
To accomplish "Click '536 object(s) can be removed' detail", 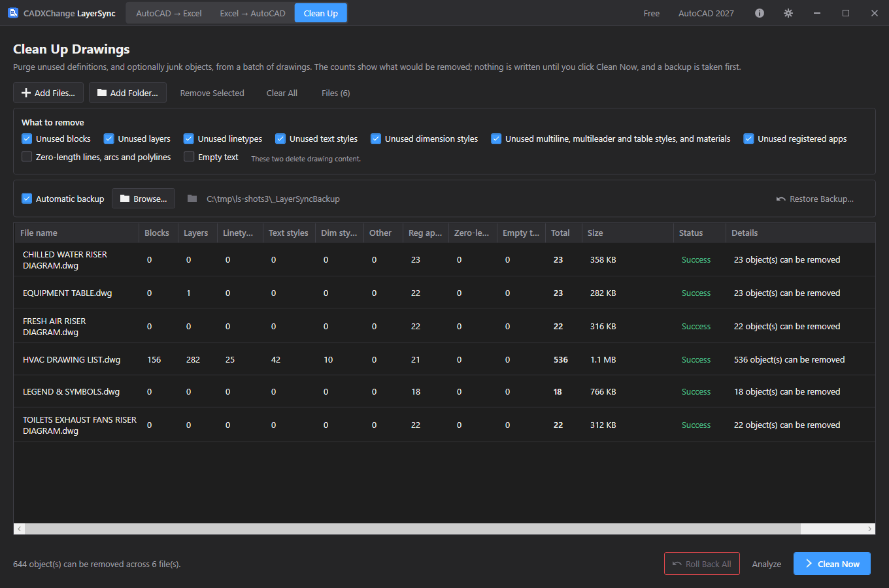I will click(789, 359).
